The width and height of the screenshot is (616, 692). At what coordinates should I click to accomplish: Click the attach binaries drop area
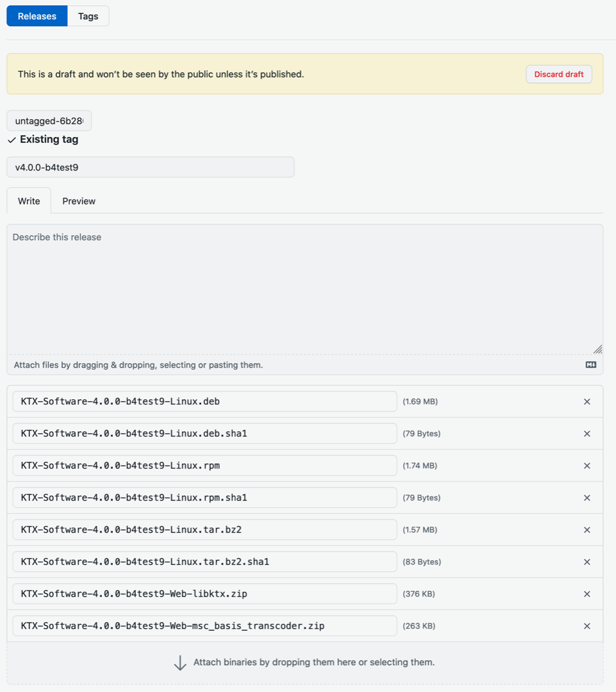[x=308, y=662]
